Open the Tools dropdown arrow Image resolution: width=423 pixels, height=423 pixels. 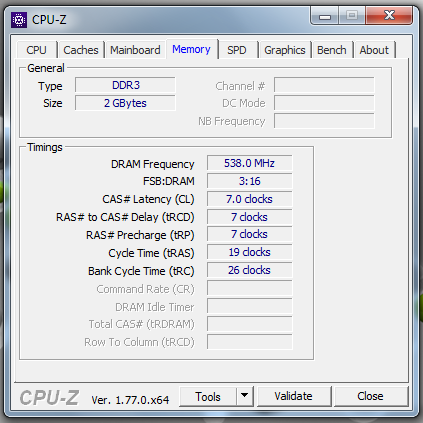pos(245,396)
